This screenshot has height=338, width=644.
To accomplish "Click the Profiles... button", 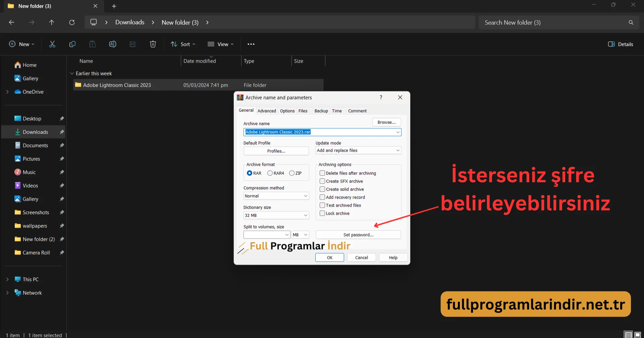I will (276, 151).
